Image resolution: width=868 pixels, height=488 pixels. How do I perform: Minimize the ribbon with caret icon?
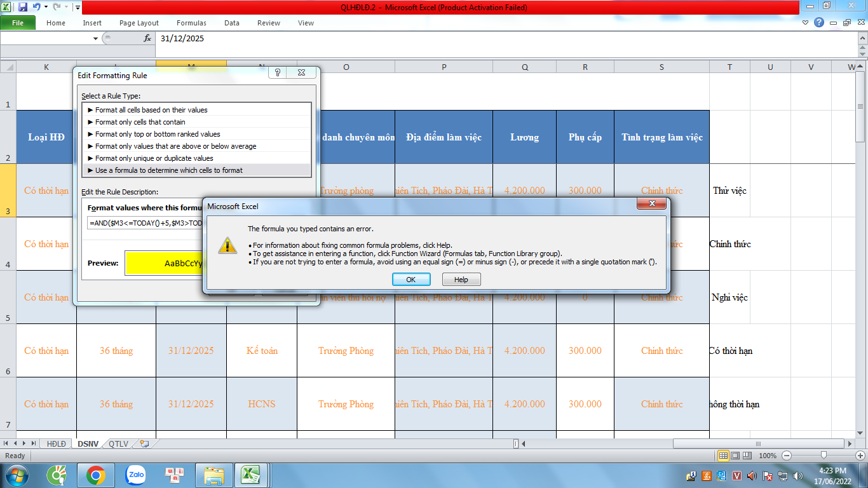806,23
